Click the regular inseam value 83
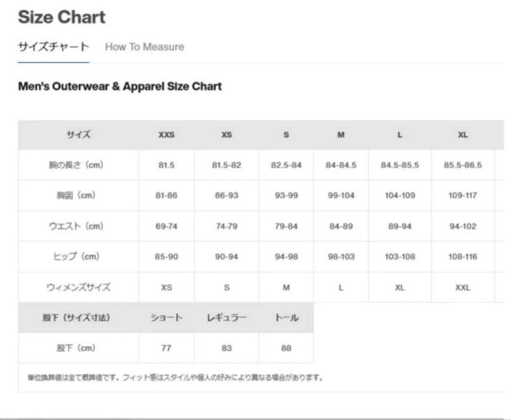Viewport: 511px width, 420px height. [227, 348]
